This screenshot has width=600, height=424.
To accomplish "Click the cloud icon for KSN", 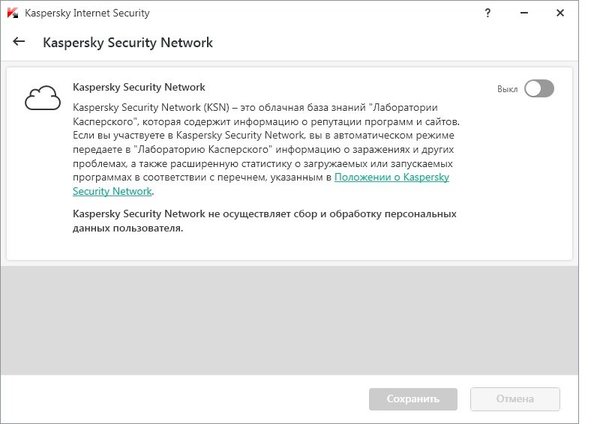I will pos(42,97).
